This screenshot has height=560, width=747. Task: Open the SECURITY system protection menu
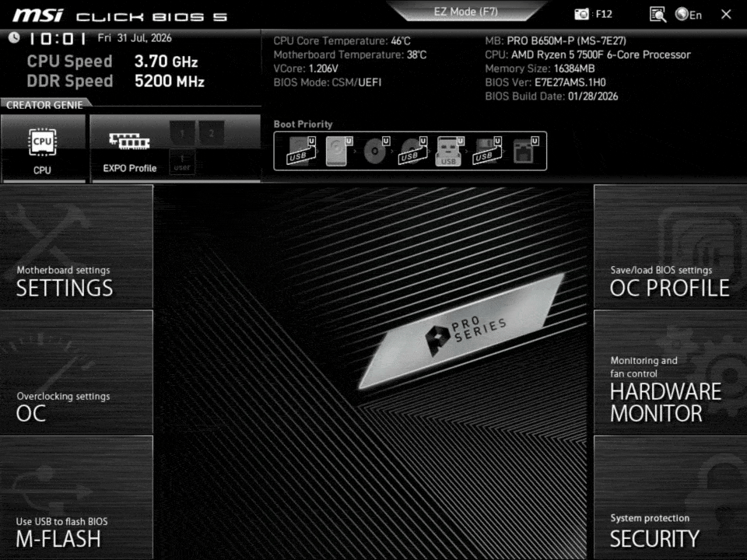click(670, 498)
